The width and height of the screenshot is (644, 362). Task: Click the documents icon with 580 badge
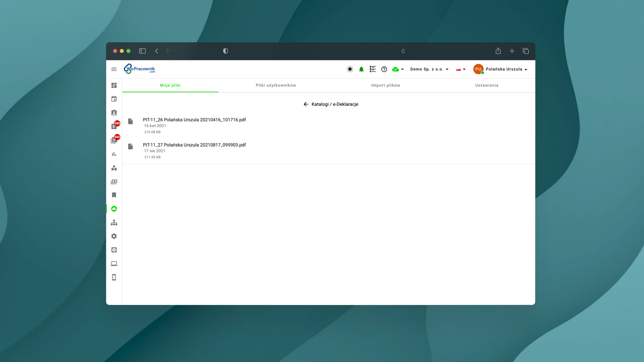pos(114,126)
